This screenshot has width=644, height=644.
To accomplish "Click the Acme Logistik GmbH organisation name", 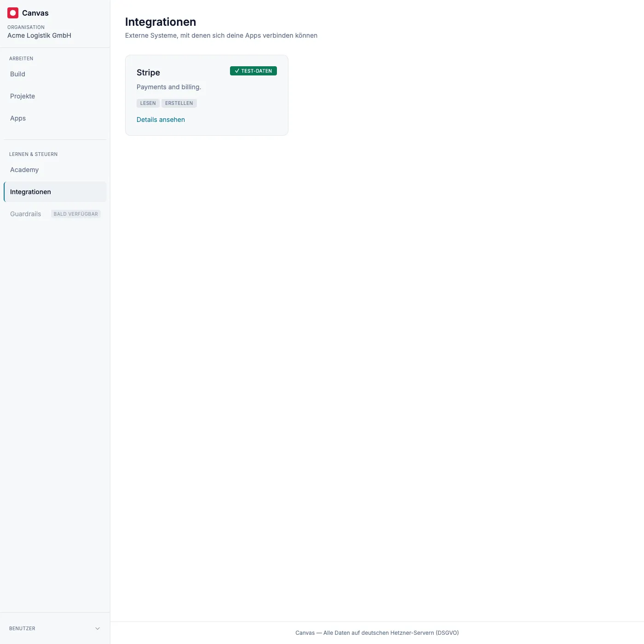I will pos(39,35).
